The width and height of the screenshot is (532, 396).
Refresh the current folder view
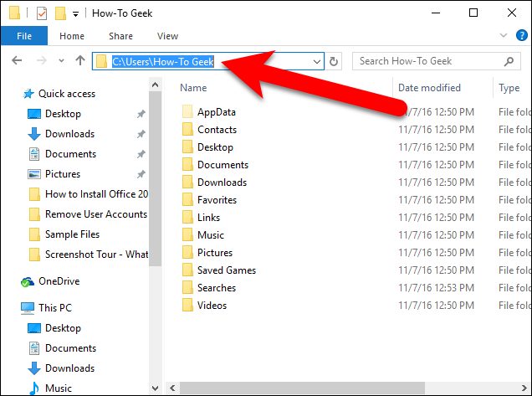(334, 61)
